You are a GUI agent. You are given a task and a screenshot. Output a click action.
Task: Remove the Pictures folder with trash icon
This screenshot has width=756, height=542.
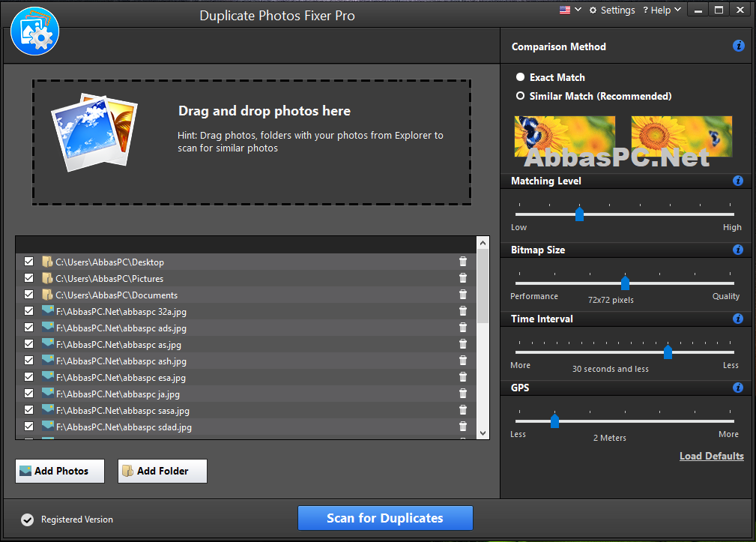(x=463, y=278)
